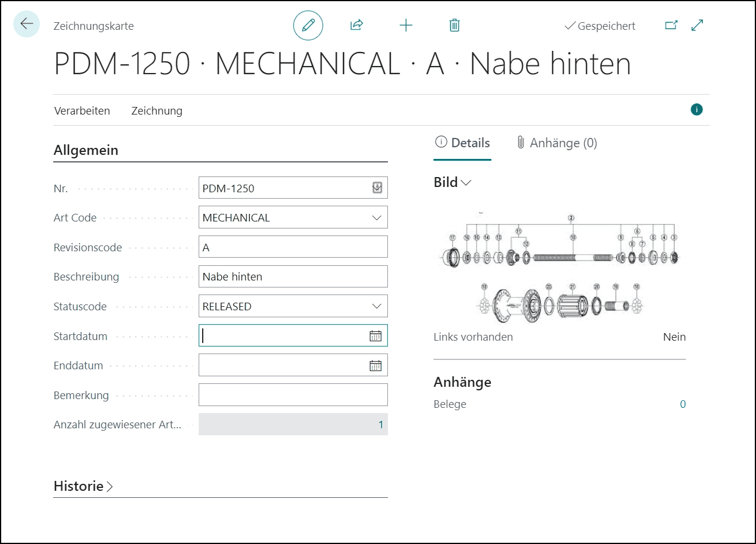Open card in new window icon

671,25
